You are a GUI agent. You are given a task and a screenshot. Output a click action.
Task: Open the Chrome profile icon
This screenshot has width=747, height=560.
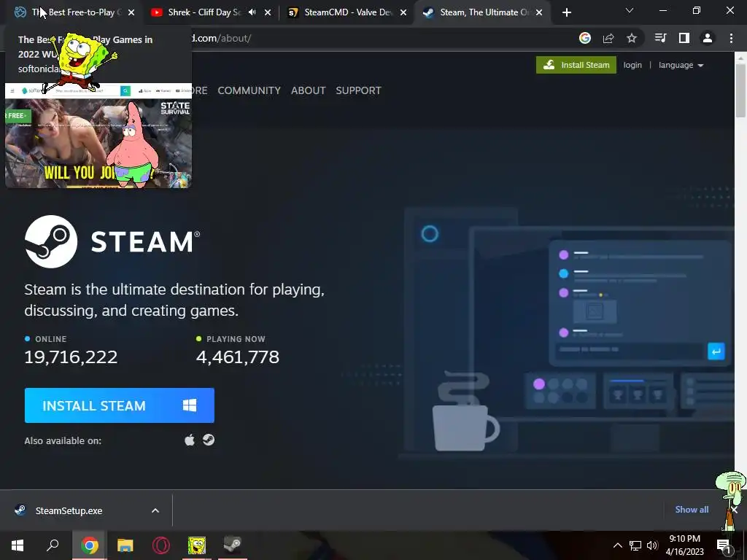708,38
